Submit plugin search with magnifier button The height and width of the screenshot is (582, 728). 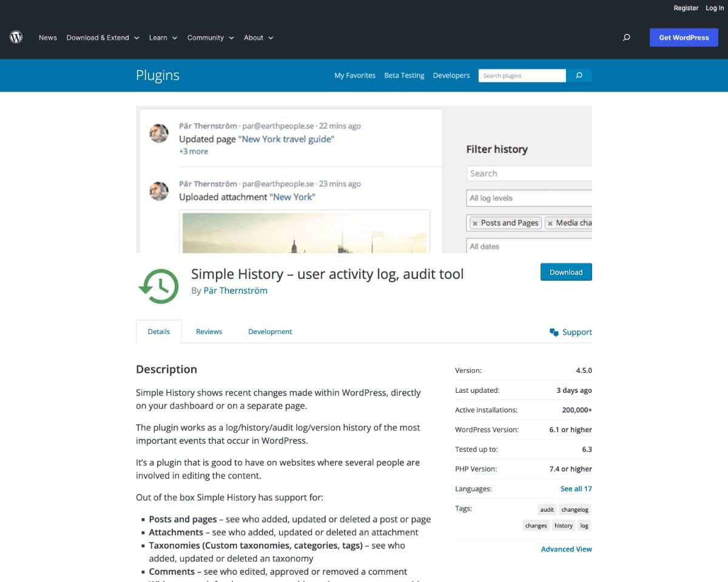tap(579, 76)
